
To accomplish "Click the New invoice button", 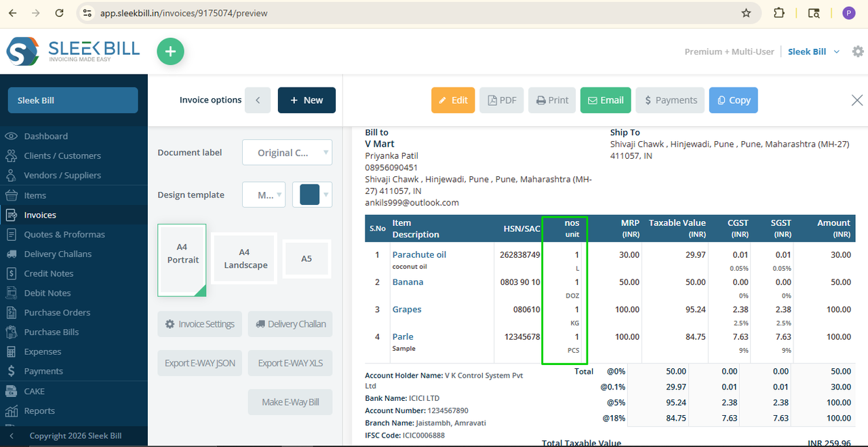I will coord(307,100).
